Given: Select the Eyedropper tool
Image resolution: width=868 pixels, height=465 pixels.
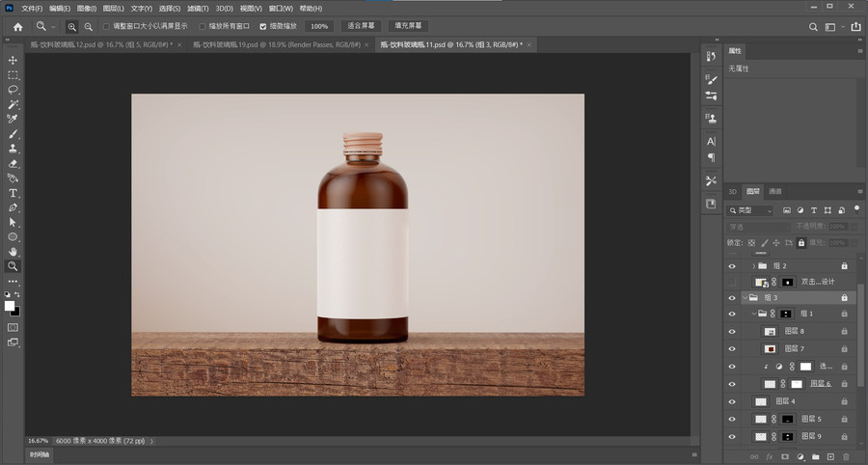Looking at the screenshot, I should [x=13, y=119].
